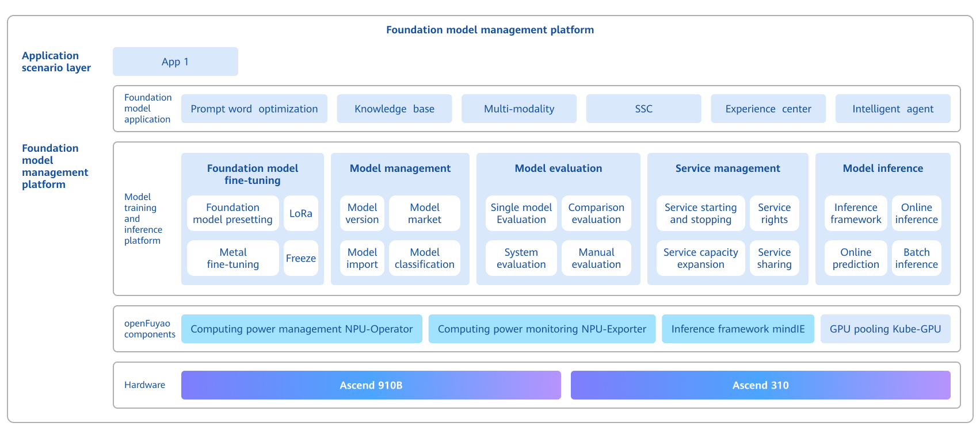
Task: Click the Manual evaluation box
Action: (x=596, y=258)
